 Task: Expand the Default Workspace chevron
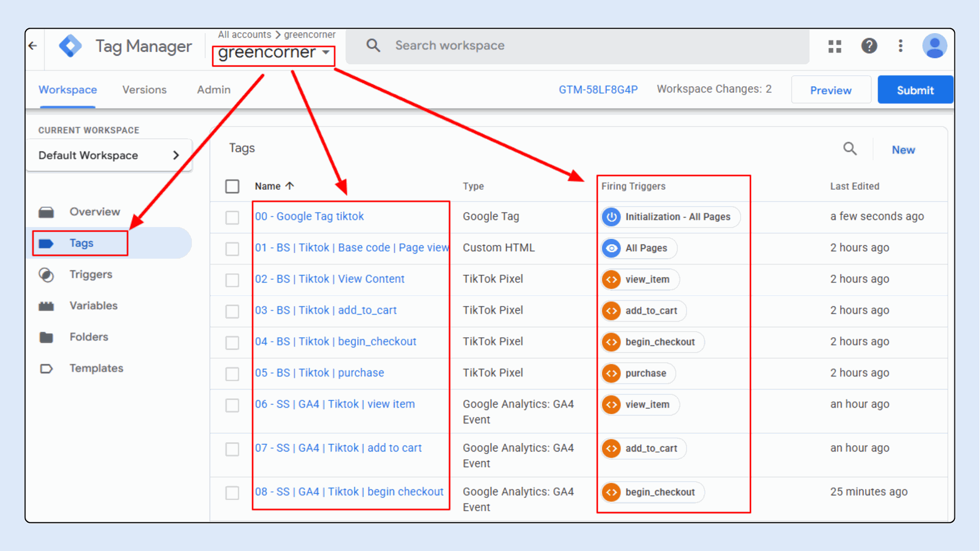pos(176,155)
